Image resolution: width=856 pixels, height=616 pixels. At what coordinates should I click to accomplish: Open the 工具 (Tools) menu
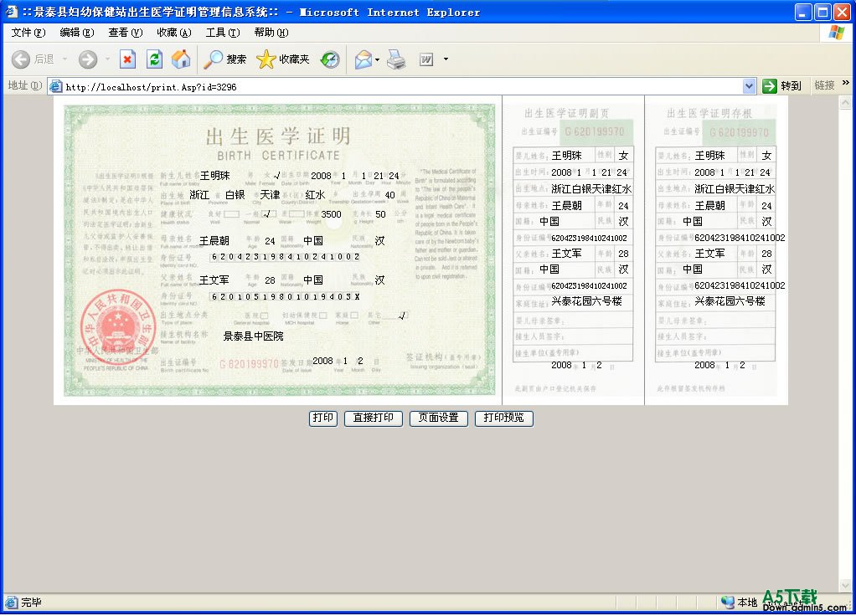tap(222, 33)
